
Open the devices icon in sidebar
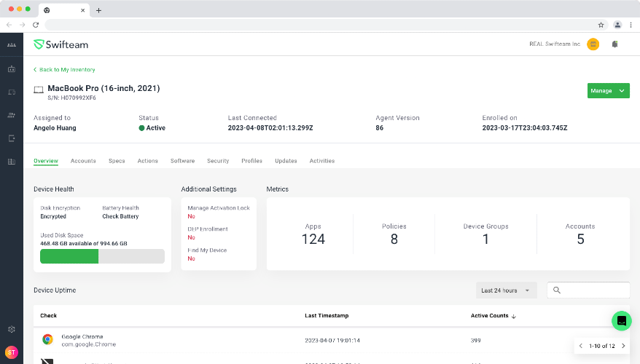coord(12,92)
